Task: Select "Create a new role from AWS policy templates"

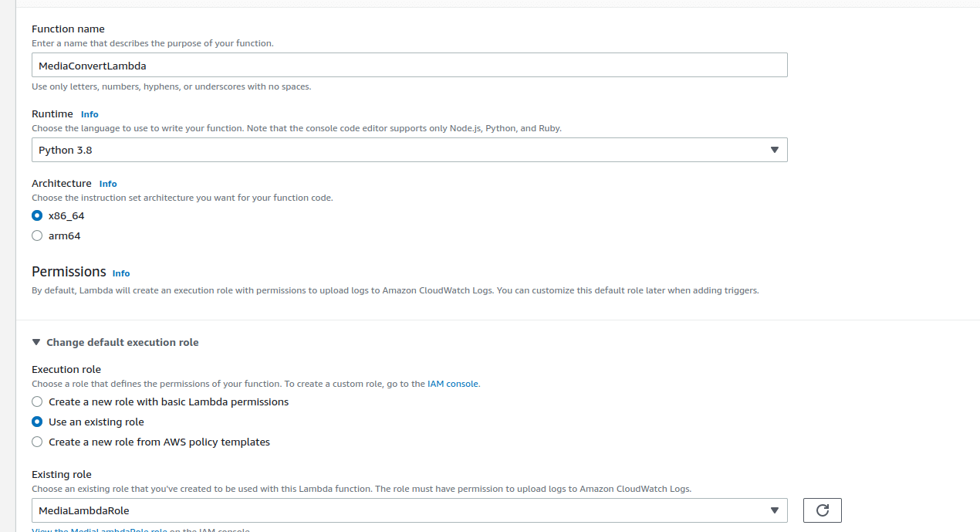Action: click(x=36, y=442)
